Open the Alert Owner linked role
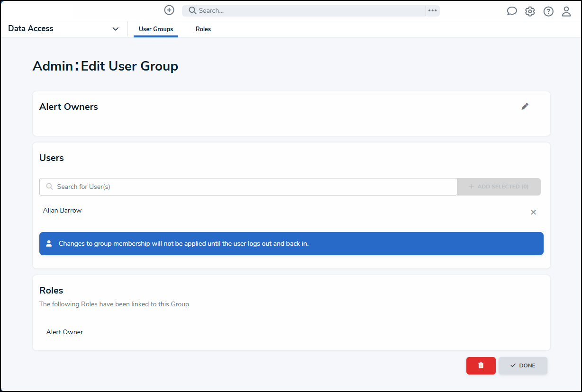 [64, 332]
